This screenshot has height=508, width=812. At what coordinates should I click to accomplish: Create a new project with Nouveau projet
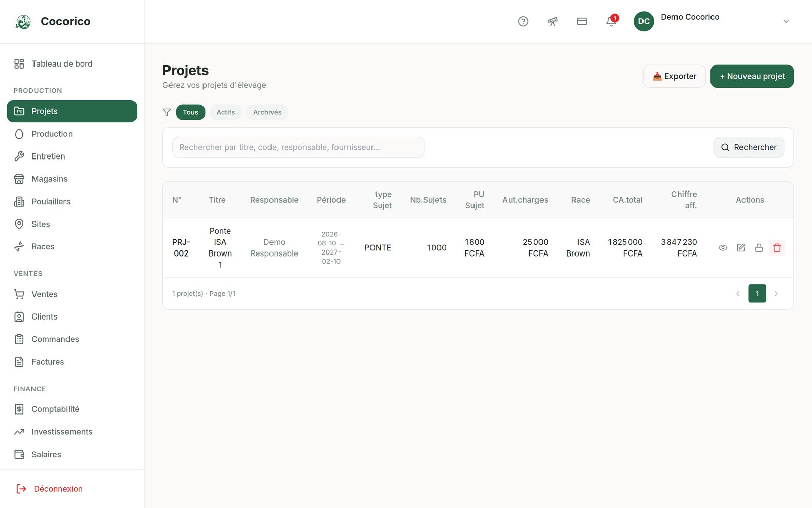[752, 76]
